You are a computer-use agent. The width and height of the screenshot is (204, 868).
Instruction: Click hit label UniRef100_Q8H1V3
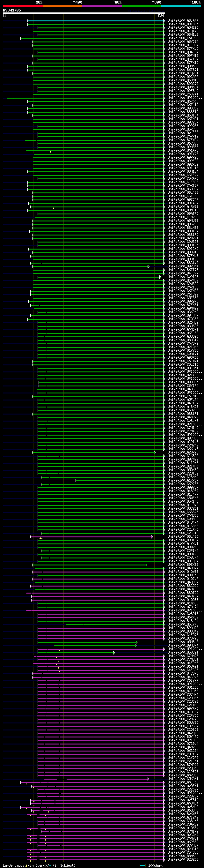183,35
